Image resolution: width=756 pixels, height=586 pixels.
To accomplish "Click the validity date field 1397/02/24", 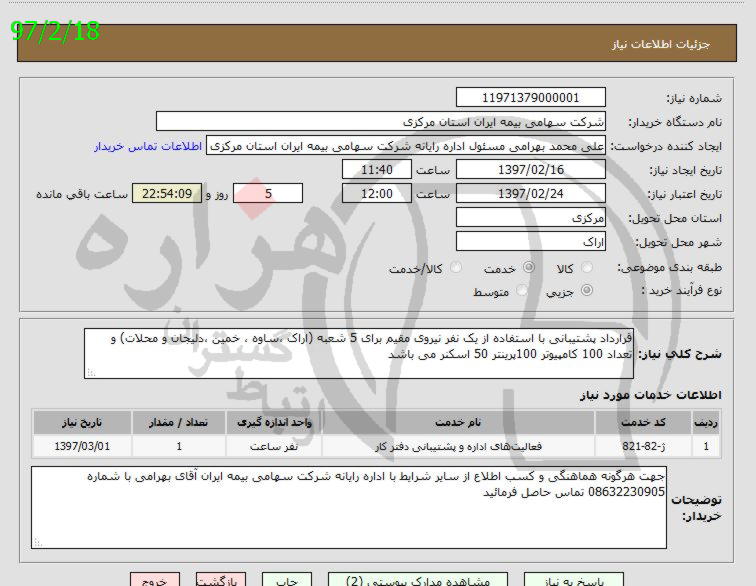I will coord(531,193).
